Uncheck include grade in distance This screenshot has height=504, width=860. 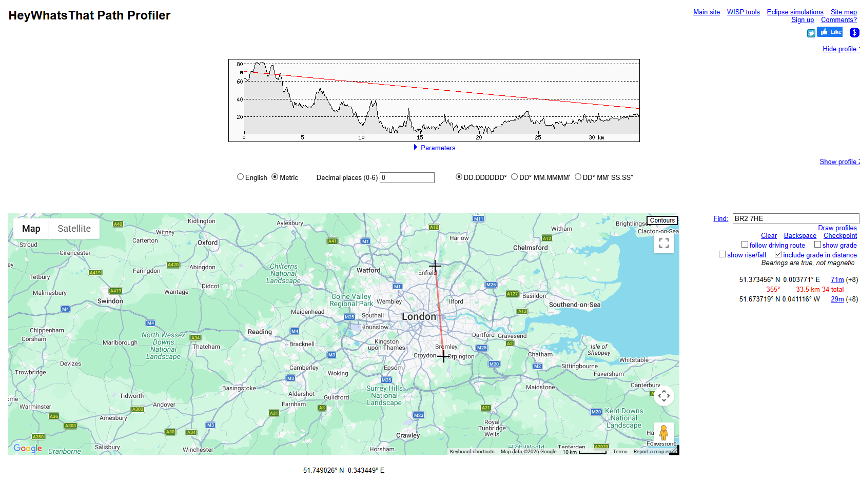click(x=778, y=254)
